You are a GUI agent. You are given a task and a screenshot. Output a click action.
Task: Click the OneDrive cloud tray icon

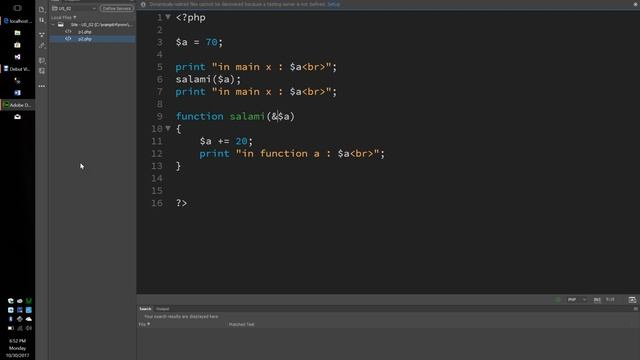29,319
